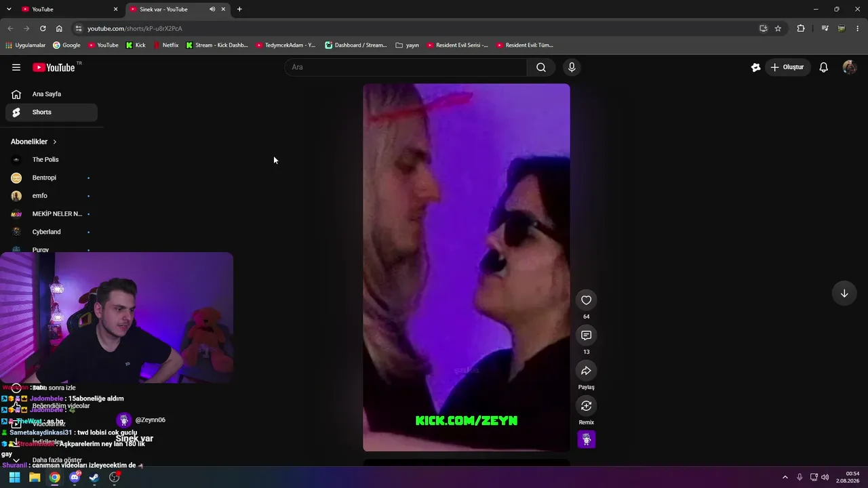Open the YouTube bookmark in bookmarks bar
This screenshot has width=868, height=488.
coord(103,45)
